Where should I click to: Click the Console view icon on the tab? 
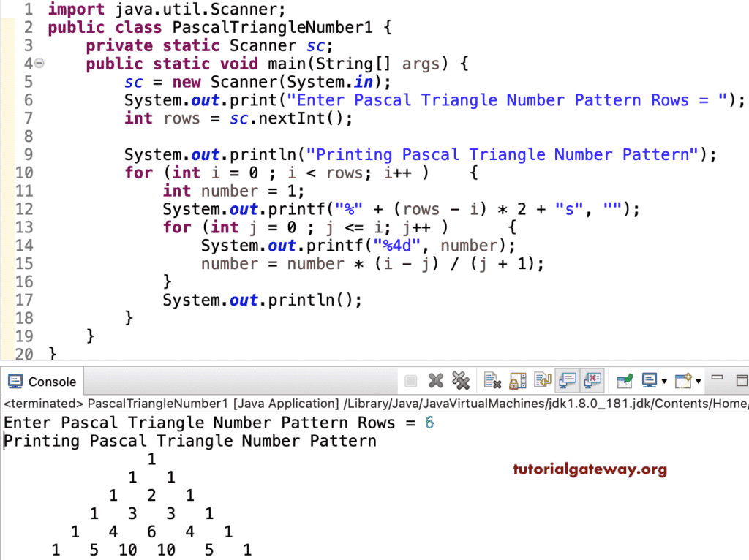(15, 381)
